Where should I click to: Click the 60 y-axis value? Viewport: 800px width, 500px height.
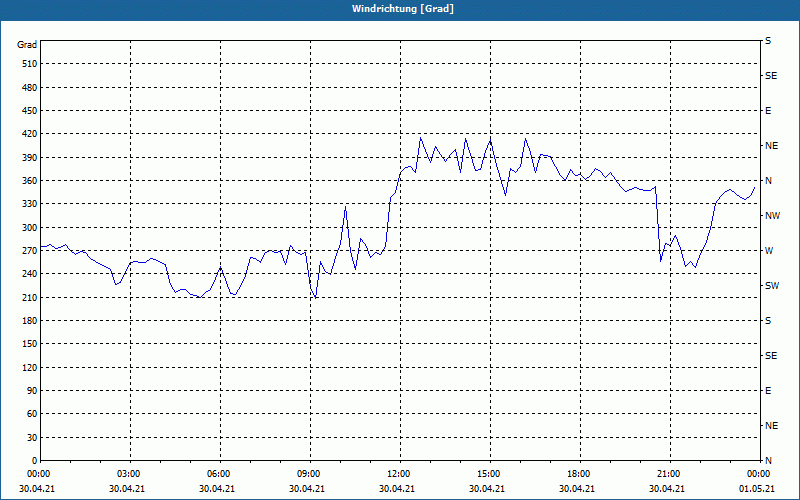click(x=32, y=414)
